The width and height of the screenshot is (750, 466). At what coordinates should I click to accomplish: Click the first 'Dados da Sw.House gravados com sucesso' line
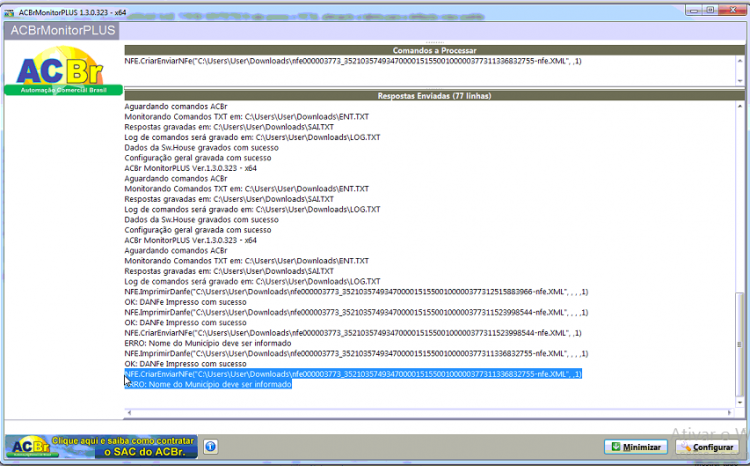[x=201, y=147]
